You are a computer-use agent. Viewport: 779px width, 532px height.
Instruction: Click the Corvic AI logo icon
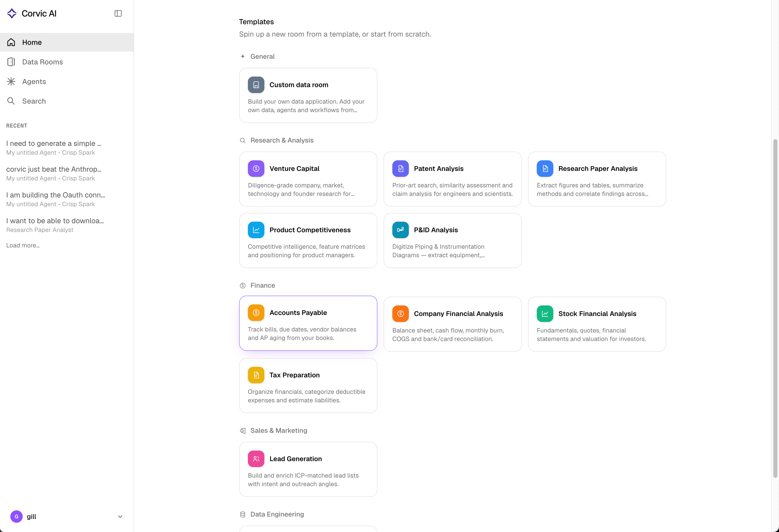12,13
